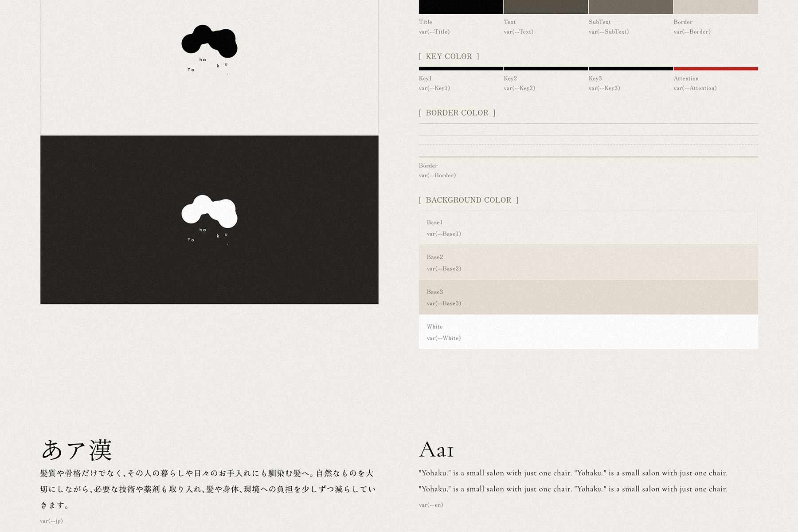Click the English Yohaku sample paragraph
This screenshot has width=798, height=532.
[x=573, y=481]
